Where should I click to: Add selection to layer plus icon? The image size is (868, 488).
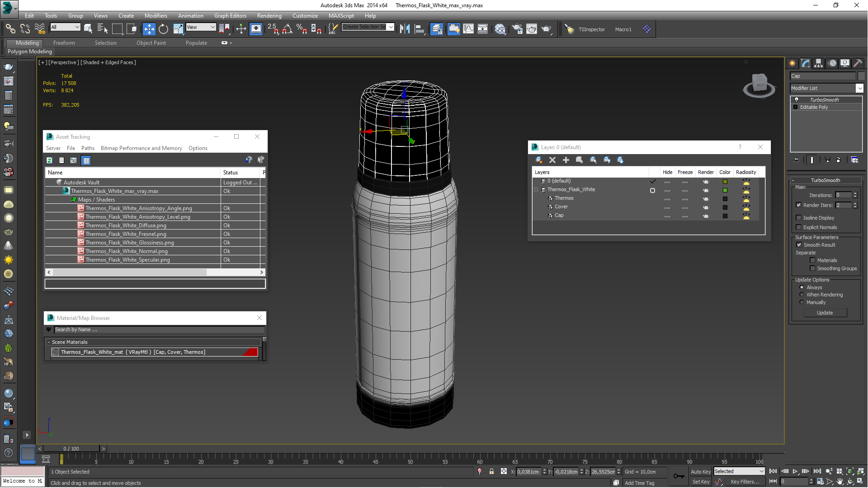click(566, 160)
